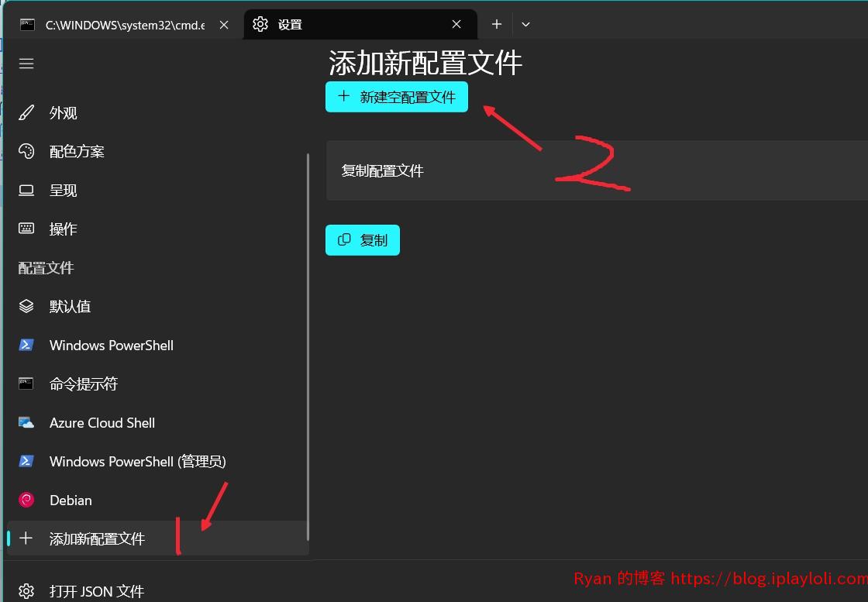
Task: Click the palette icon beside 配色方案
Action: 26,151
